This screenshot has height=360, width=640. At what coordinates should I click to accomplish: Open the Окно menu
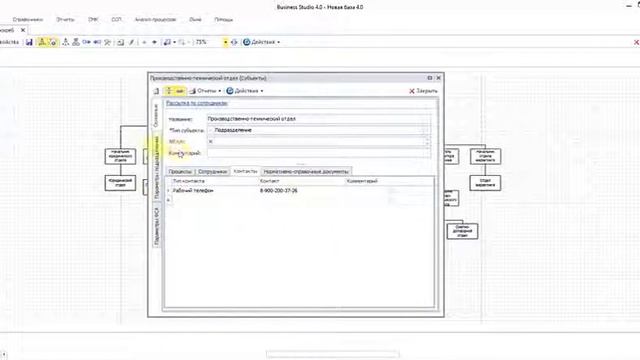coord(196,20)
